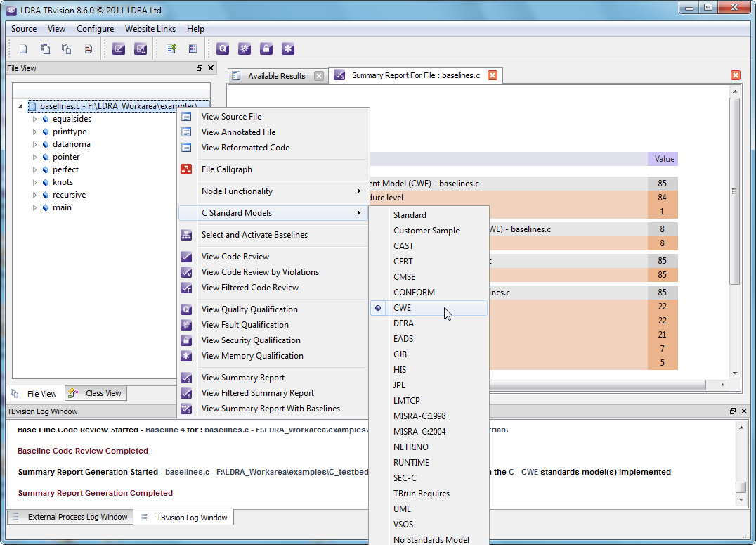The image size is (756, 545).
Task: Expand the recursive function node
Action: pos(34,195)
